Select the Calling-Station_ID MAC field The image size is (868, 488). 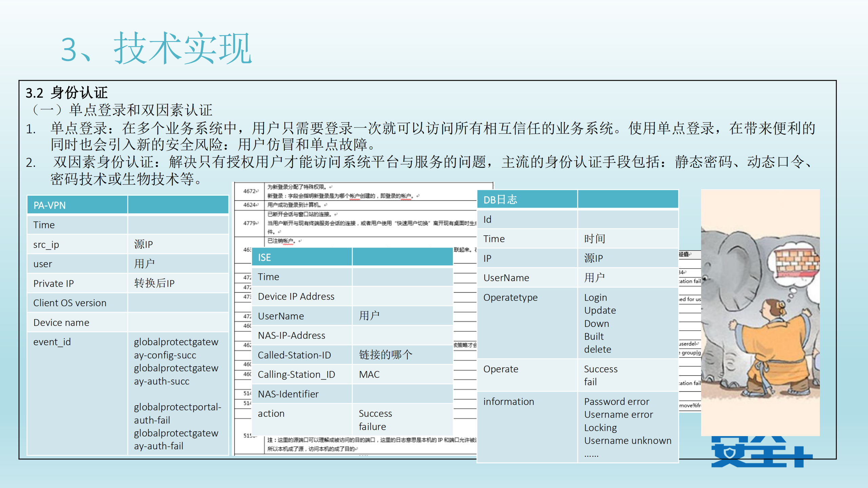tap(369, 374)
